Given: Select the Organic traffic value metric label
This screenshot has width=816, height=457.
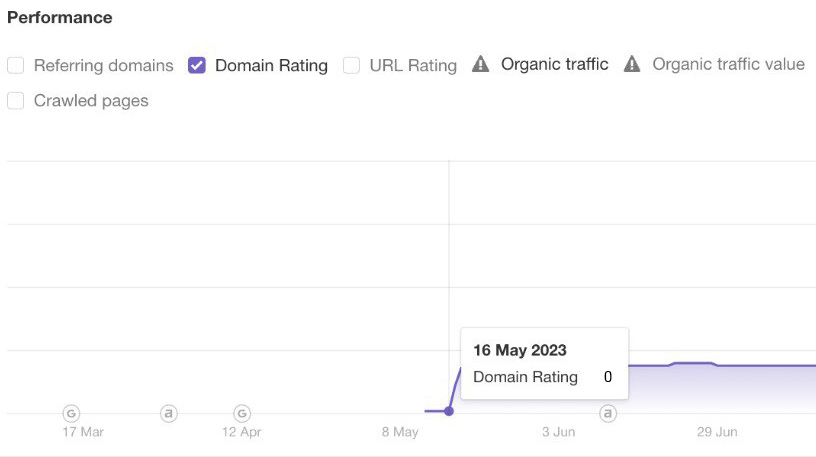Looking at the screenshot, I should (728, 65).
